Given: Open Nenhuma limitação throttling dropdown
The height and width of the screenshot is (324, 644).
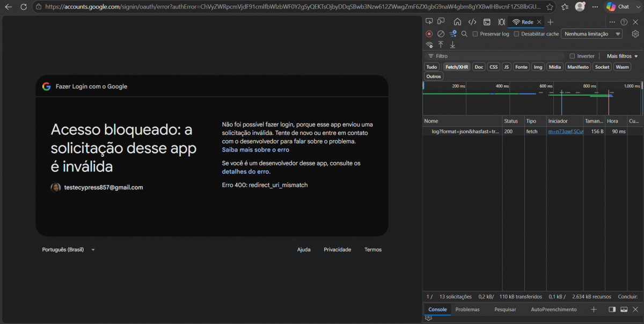Looking at the screenshot, I should pyautogui.click(x=591, y=34).
